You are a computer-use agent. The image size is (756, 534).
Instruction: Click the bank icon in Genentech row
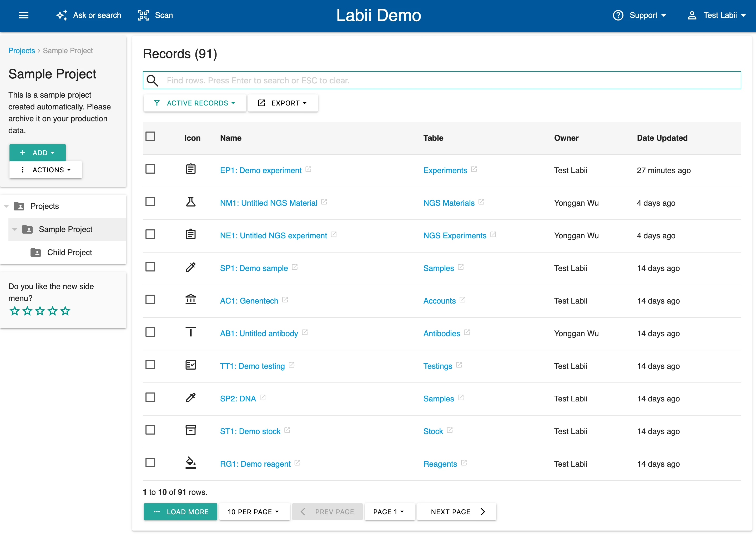(x=191, y=300)
